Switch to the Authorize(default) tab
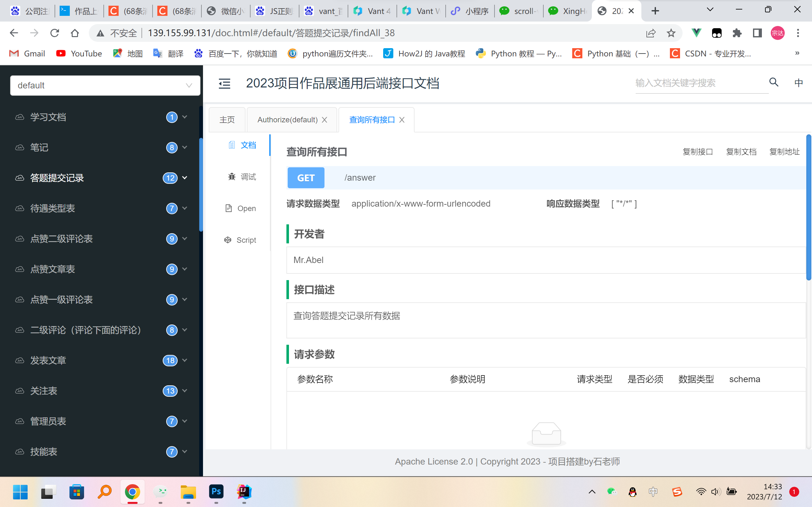 286,120
